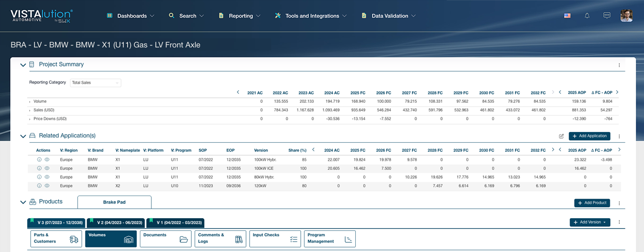Open Project Summary three-dot options menu
Screen dimensions: 644x252
(x=619, y=65)
